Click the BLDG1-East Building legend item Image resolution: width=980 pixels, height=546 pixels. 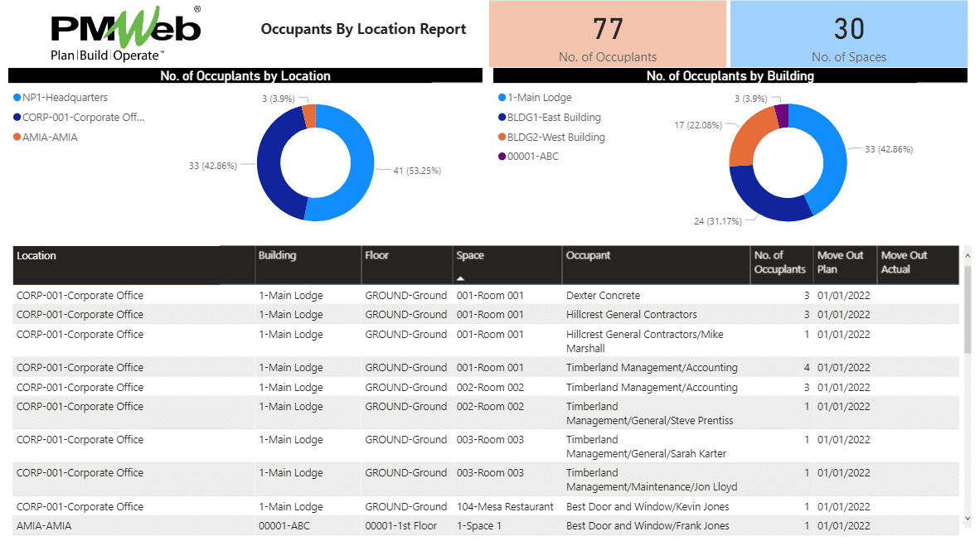point(554,118)
